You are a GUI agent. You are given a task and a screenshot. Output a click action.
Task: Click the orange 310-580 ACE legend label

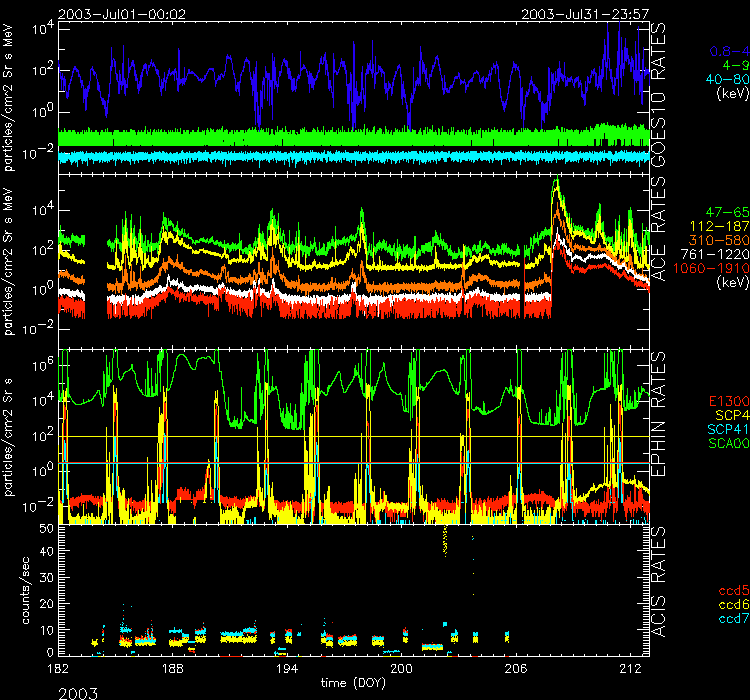(x=721, y=243)
